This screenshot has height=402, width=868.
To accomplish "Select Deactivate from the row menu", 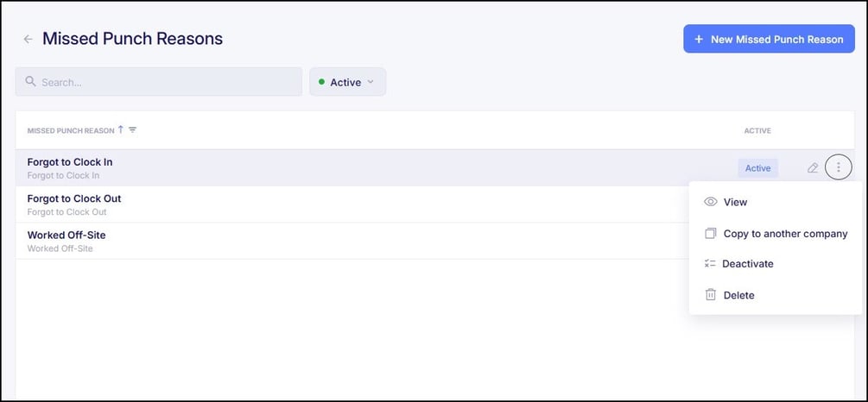I will pos(747,264).
